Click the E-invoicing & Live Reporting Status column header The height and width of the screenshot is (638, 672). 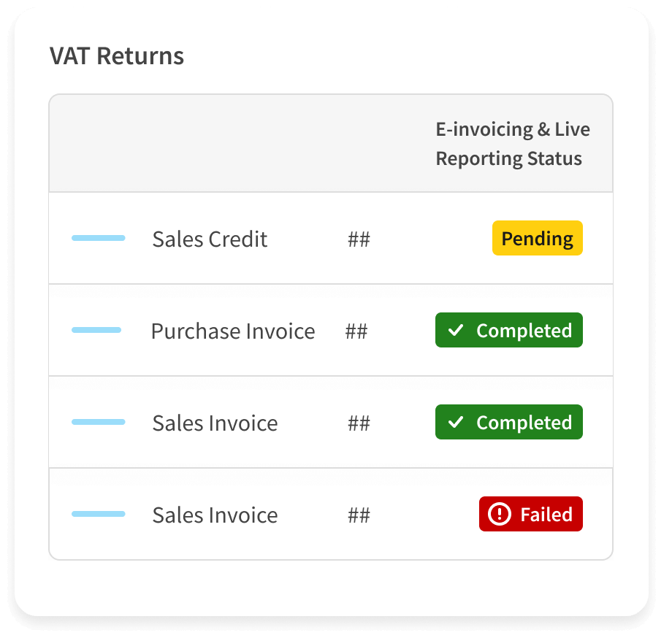512,144
